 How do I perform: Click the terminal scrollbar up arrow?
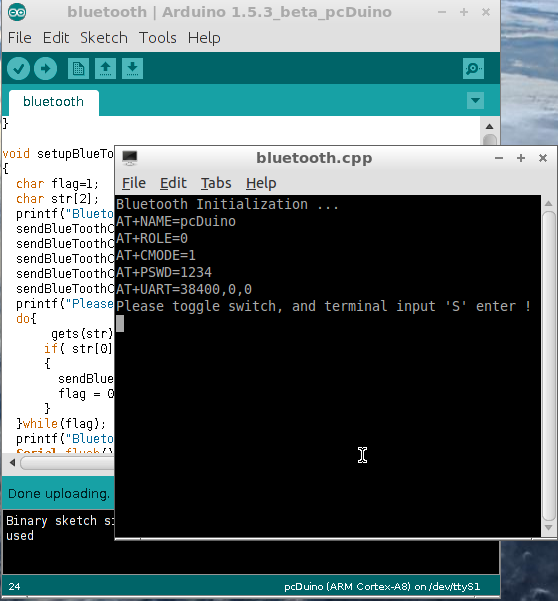click(x=548, y=203)
